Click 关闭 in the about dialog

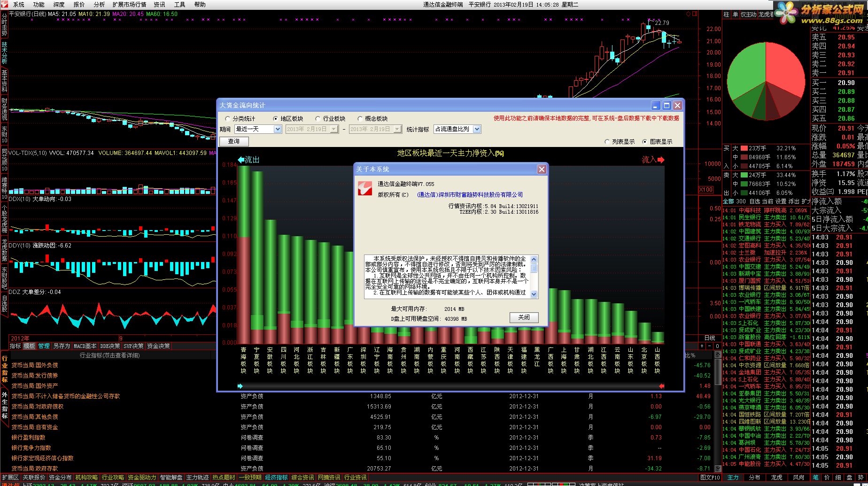coord(524,317)
